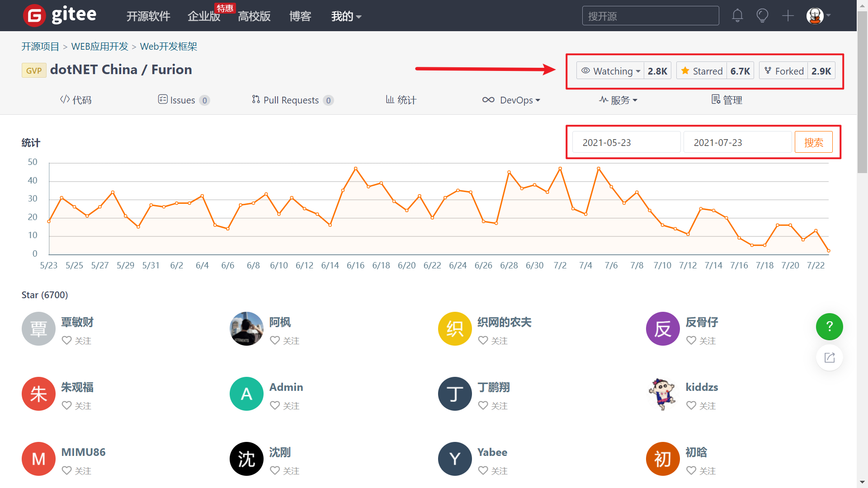Image resolution: width=868 pixels, height=488 pixels.
Task: Expand the 服务 dropdown tab
Action: [x=618, y=100]
